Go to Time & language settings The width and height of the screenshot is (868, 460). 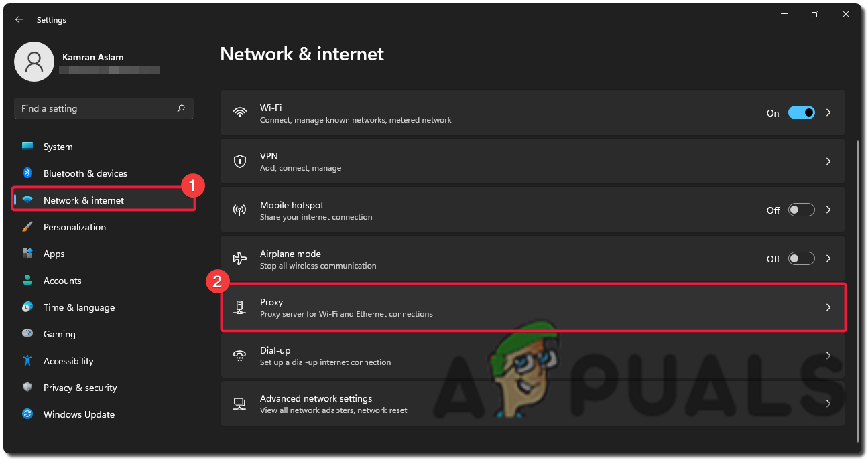pos(79,307)
